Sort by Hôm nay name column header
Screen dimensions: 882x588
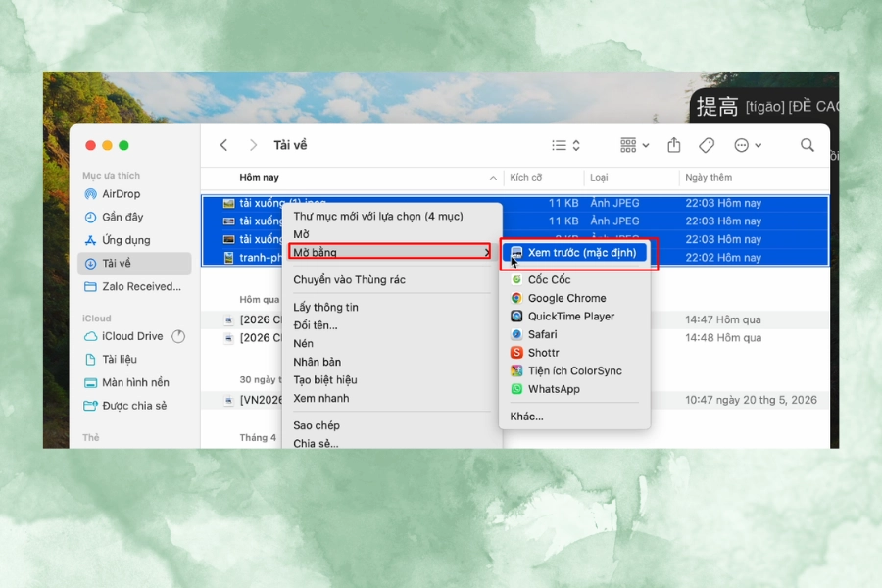tap(260, 177)
